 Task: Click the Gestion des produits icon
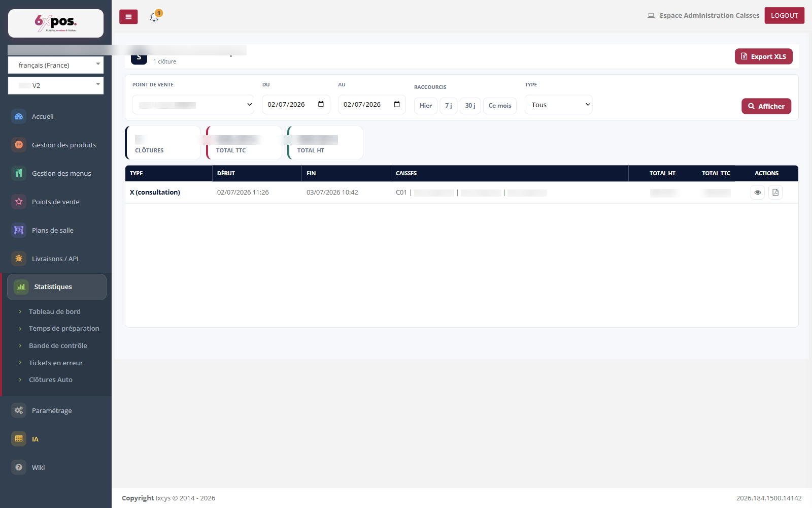(x=19, y=145)
